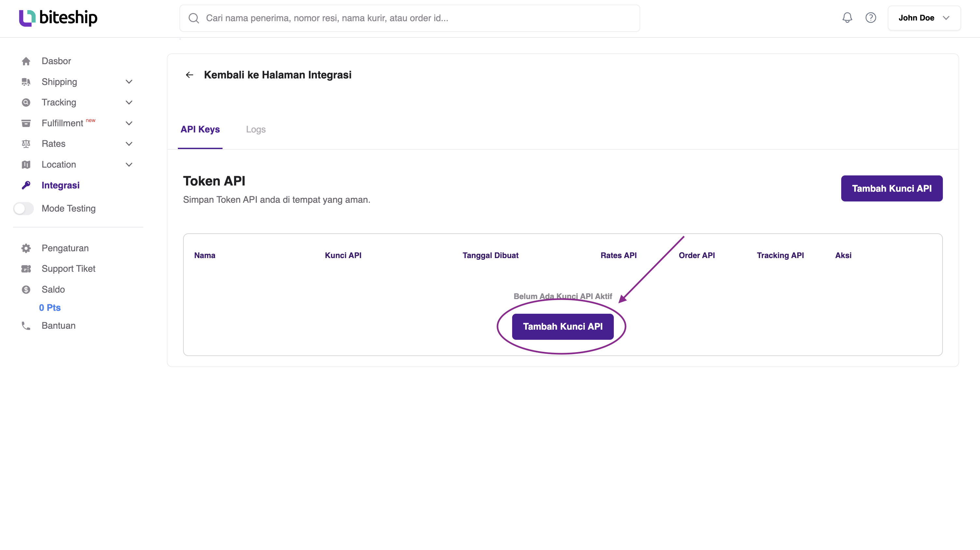980x550 pixels.
Task: Click the Pengaturan gear icon
Action: click(26, 248)
